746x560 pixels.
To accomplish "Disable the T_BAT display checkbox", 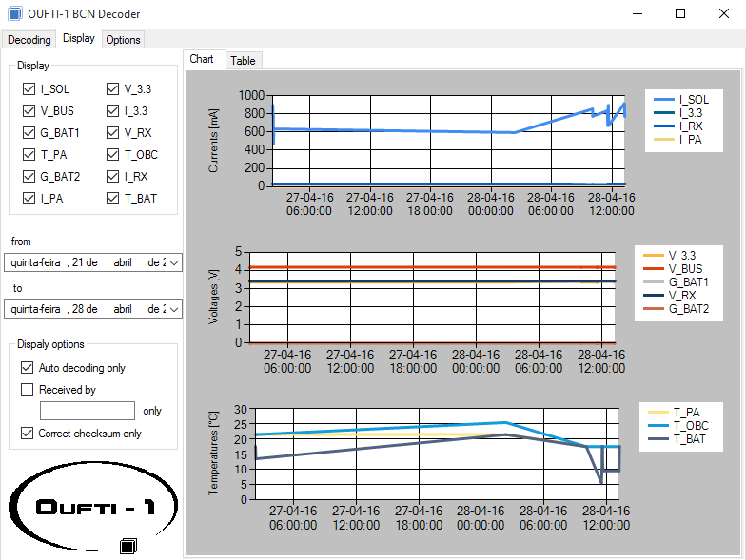I will (x=113, y=199).
